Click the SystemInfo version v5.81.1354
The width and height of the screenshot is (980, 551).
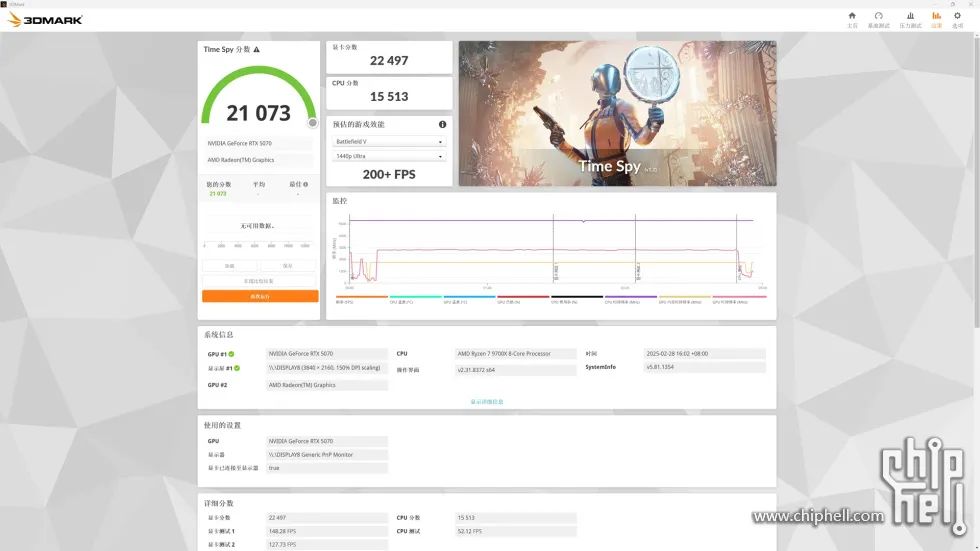click(704, 367)
